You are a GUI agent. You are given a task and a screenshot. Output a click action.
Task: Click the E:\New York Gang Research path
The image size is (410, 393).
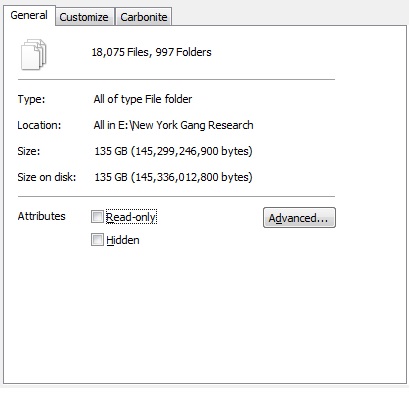click(186, 125)
